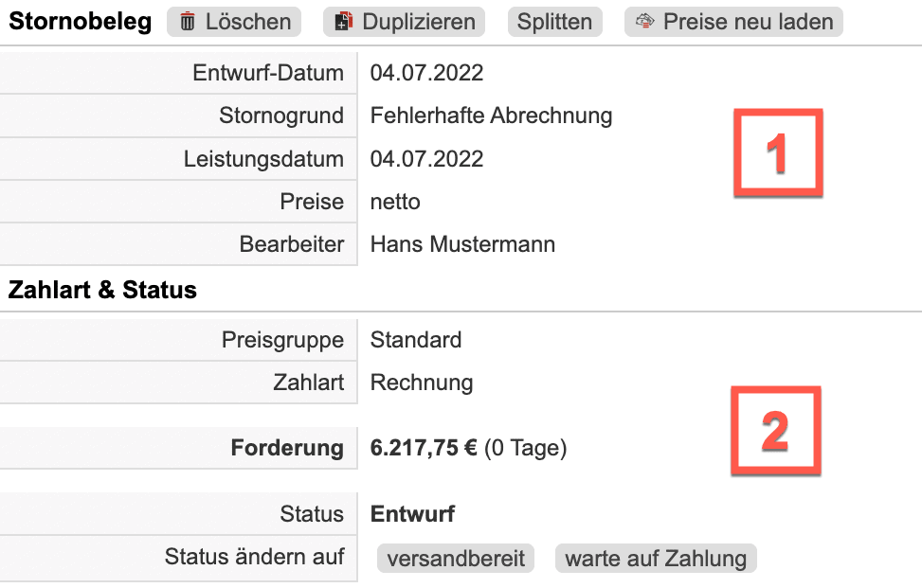Click the duplicate document icon
The height and width of the screenshot is (588, 922).
click(x=344, y=22)
